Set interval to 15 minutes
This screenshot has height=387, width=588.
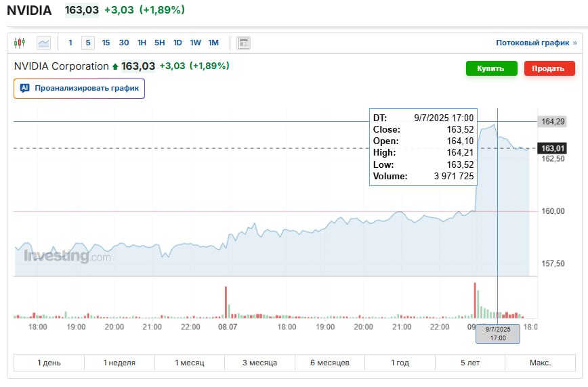[x=106, y=43]
